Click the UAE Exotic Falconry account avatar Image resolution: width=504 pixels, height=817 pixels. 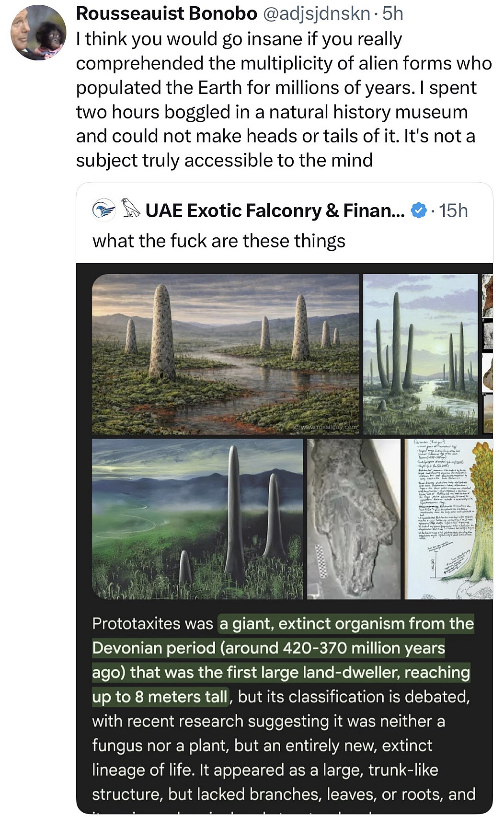(x=104, y=210)
